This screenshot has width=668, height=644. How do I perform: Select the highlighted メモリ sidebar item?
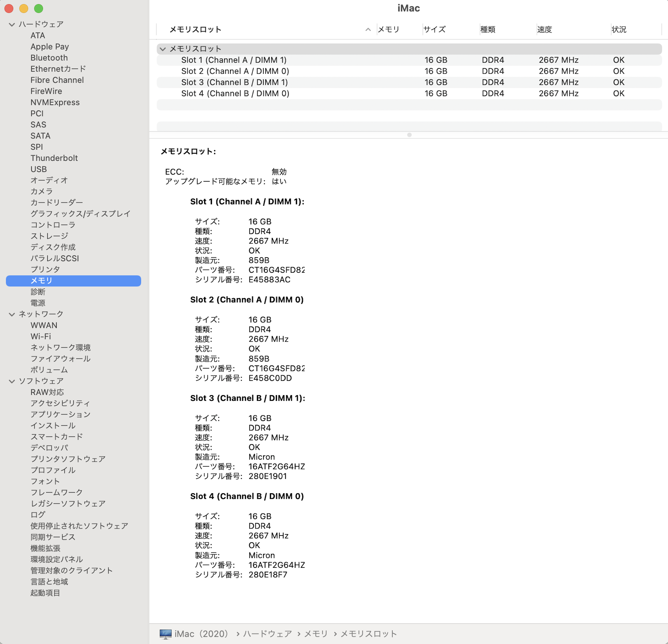(73, 281)
